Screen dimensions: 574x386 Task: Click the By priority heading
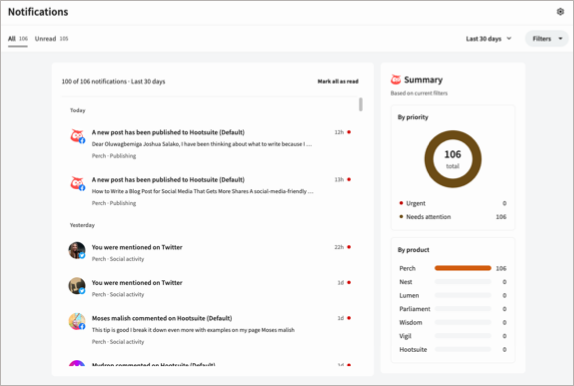coord(413,117)
